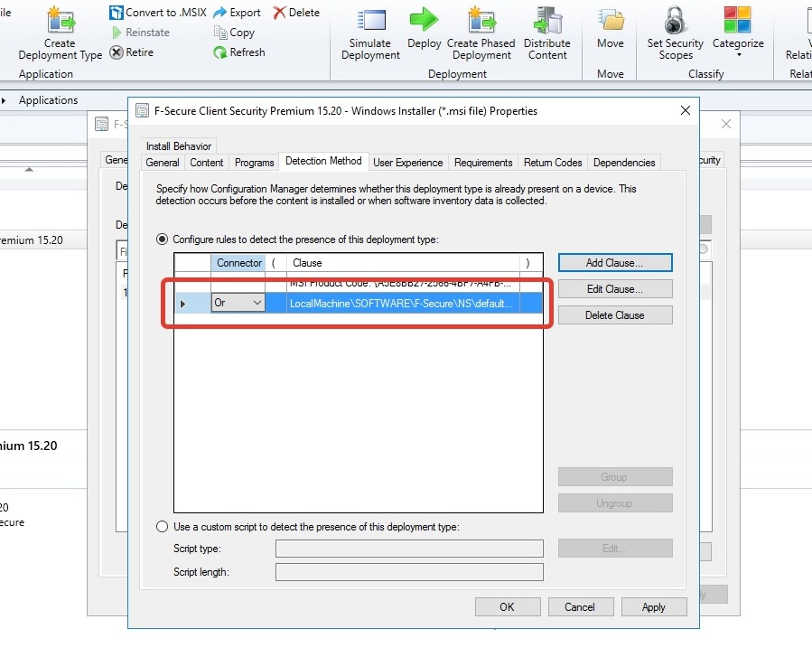812x657 pixels.
Task: Open the Requirements tab
Action: pyautogui.click(x=483, y=163)
